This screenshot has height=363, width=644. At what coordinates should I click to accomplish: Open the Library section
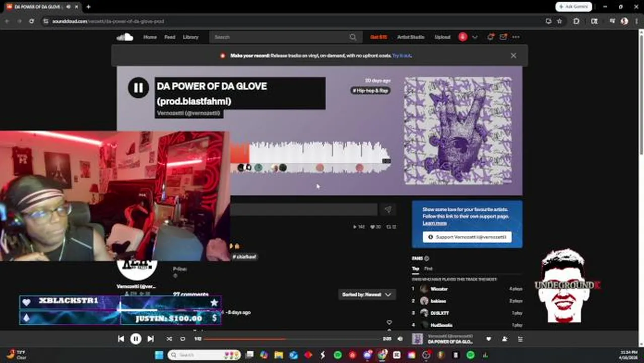click(x=190, y=37)
